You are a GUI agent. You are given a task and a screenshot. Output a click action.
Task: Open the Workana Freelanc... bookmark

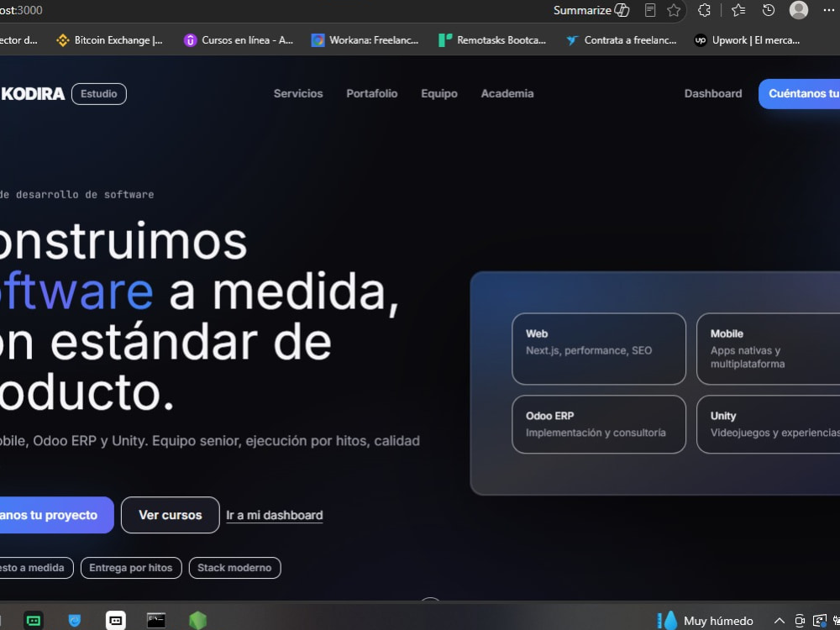[365, 40]
